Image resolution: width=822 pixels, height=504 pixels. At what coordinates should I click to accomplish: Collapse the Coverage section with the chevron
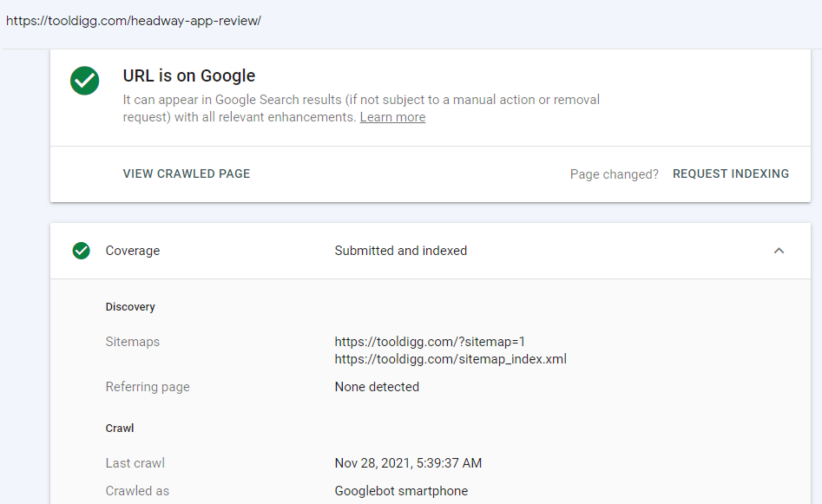pos(779,251)
